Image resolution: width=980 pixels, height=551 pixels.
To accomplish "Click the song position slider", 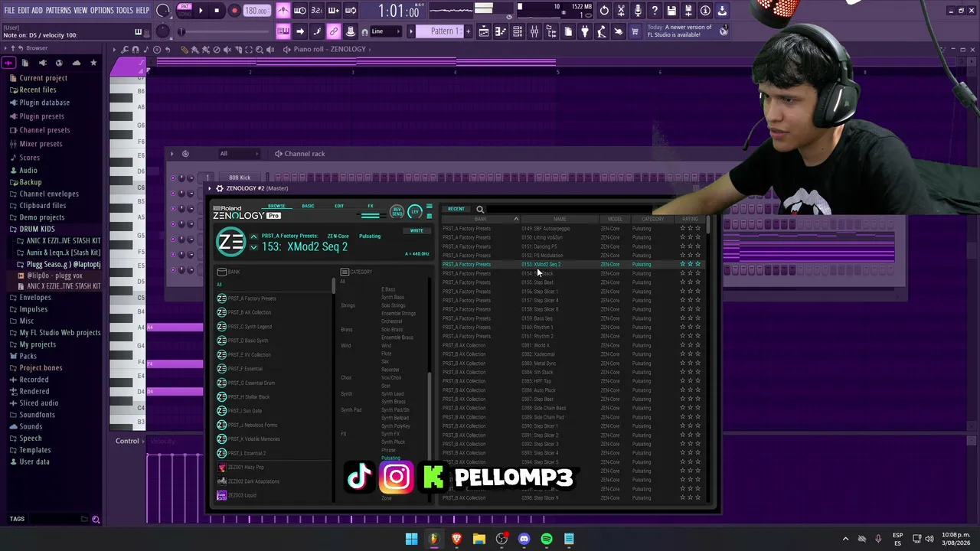I will point(226,31).
